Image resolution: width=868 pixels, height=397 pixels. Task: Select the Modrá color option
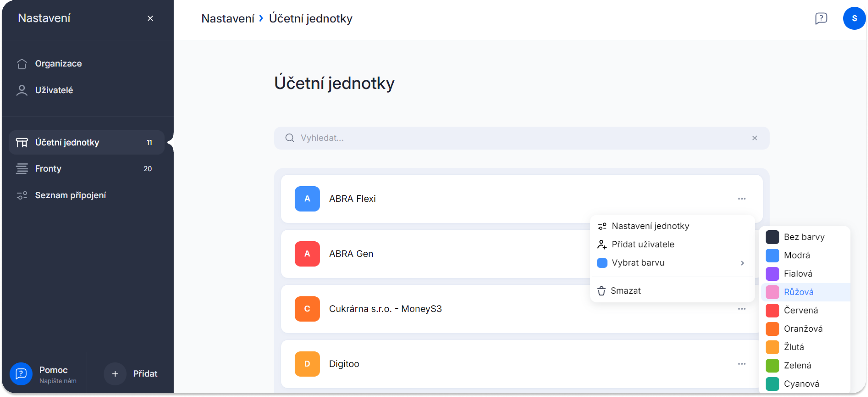click(x=805, y=255)
